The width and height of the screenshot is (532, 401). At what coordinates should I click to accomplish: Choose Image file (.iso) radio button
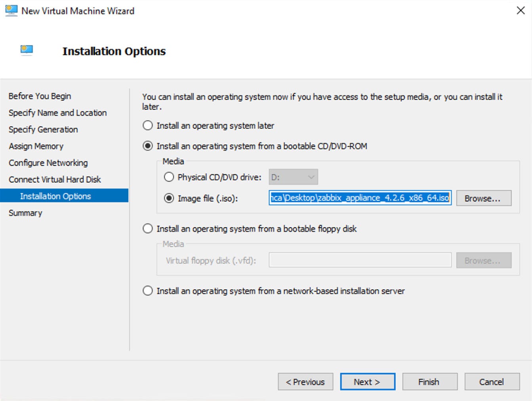click(169, 198)
